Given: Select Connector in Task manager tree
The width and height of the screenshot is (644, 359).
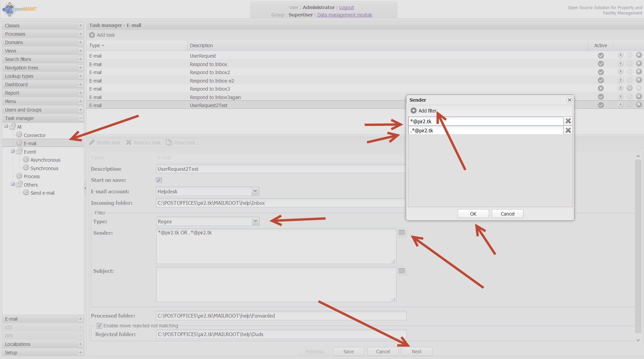Looking at the screenshot, I should [35, 135].
